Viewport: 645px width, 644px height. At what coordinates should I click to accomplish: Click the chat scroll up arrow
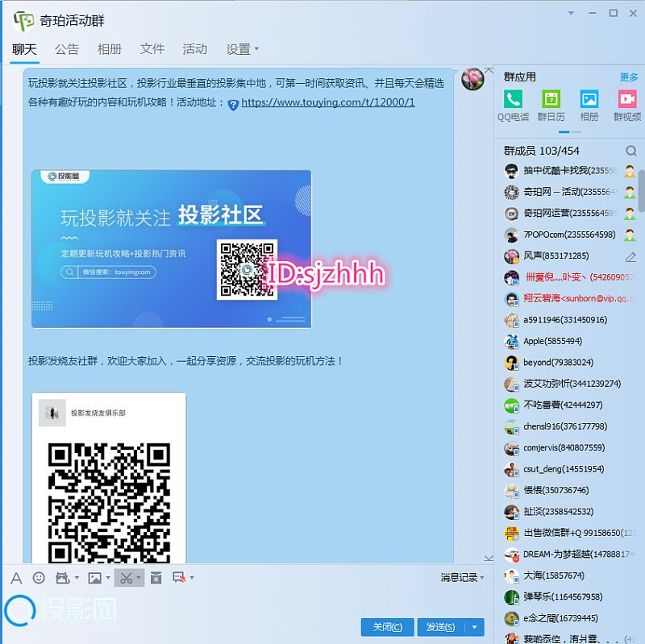[x=489, y=71]
